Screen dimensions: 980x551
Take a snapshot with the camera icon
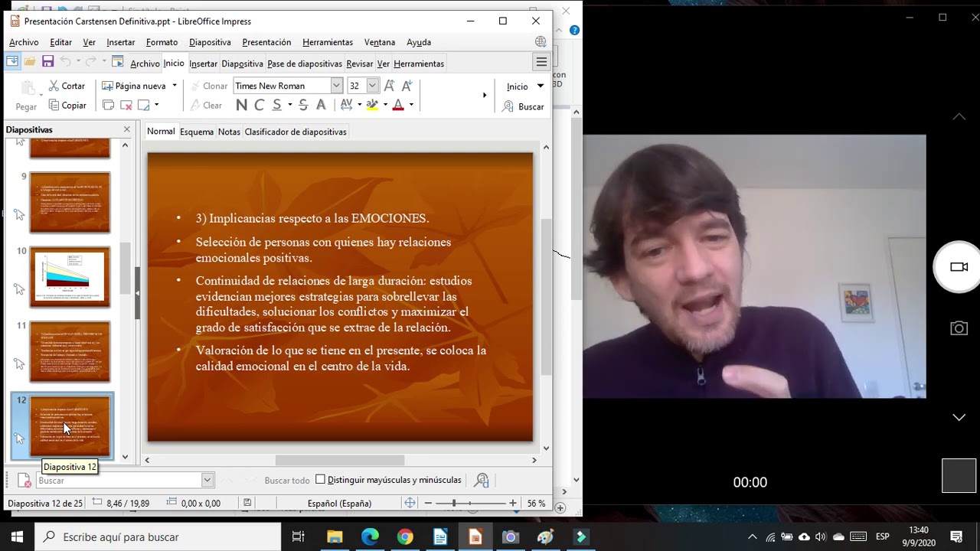[x=959, y=328]
